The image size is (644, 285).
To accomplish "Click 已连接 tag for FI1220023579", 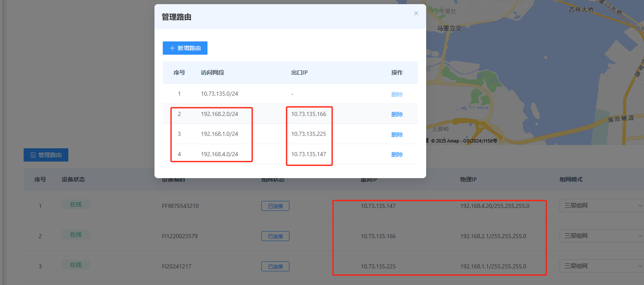I will (x=275, y=236).
